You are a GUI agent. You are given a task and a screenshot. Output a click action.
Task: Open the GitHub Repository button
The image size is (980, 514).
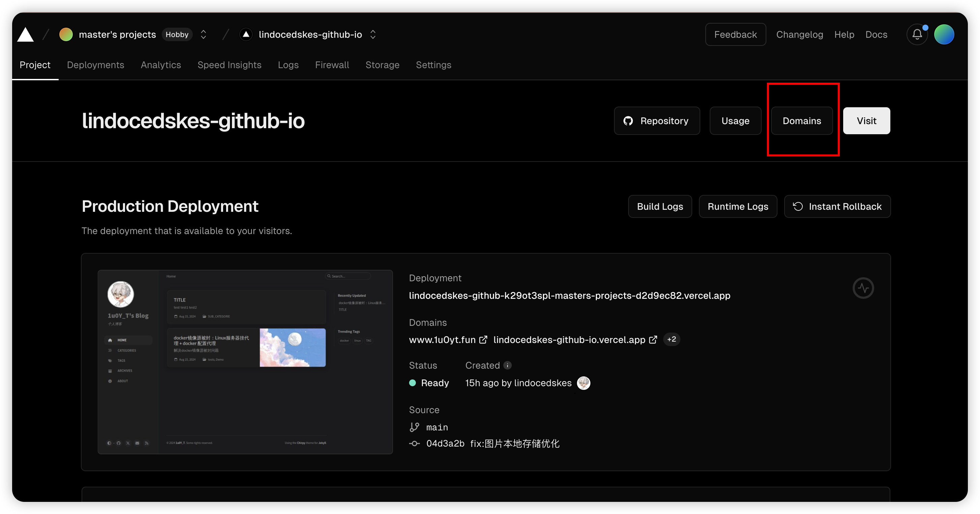657,121
